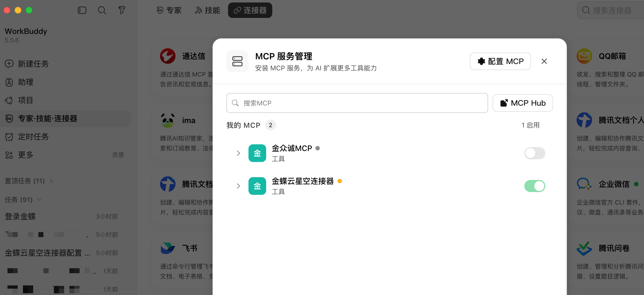Viewport: 644px width, 295px height.
Task: Open search using the magnifier icon
Action: [102, 10]
